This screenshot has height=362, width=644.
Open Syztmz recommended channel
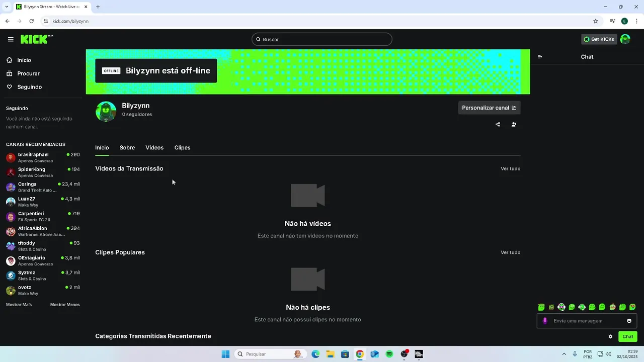(x=43, y=276)
